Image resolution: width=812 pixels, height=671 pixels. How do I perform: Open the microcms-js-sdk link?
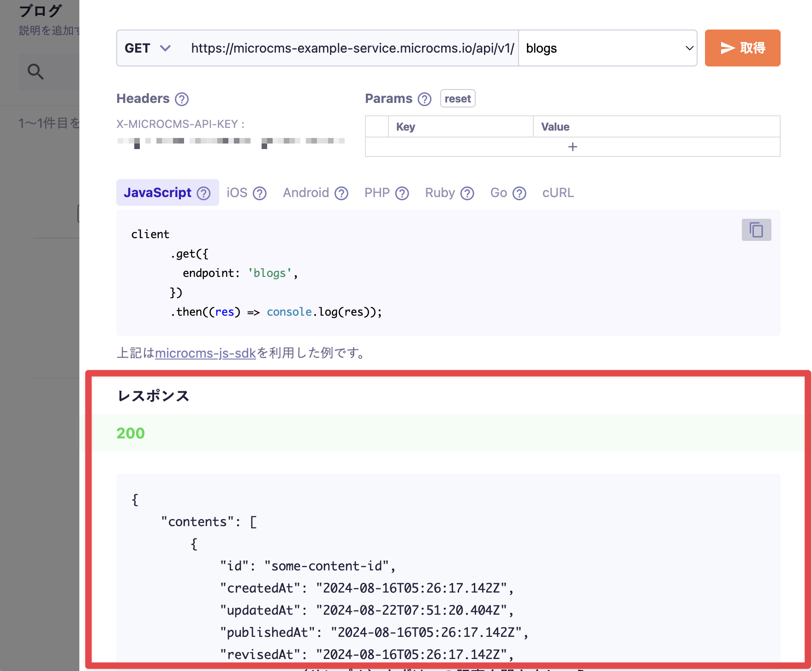[x=205, y=353]
